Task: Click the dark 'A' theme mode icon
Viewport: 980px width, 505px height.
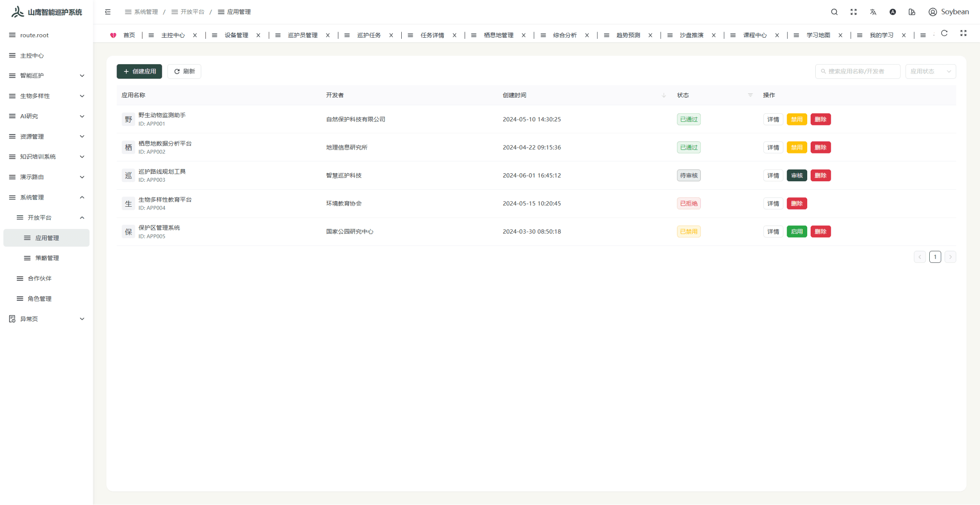Action: point(893,12)
